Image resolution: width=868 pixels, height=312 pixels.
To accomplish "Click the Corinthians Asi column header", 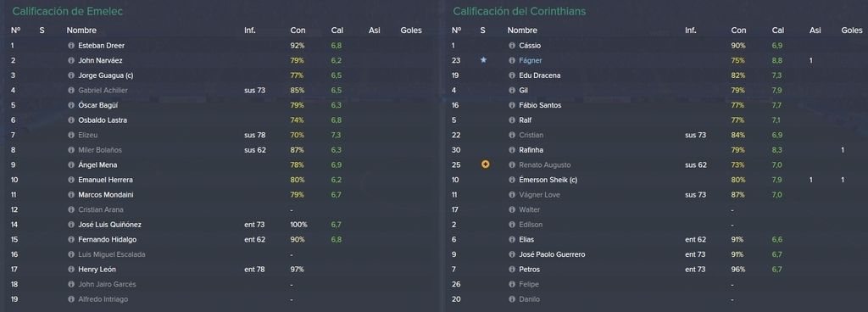I will [x=815, y=31].
